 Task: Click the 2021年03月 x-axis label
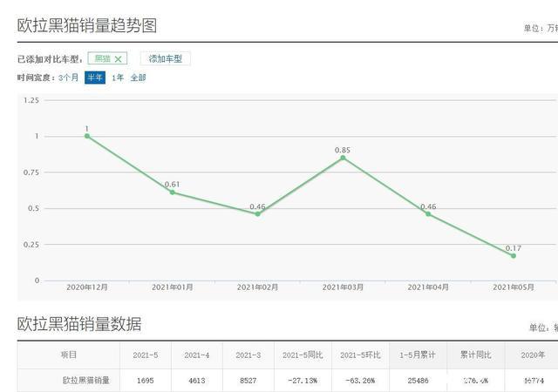[343, 287]
